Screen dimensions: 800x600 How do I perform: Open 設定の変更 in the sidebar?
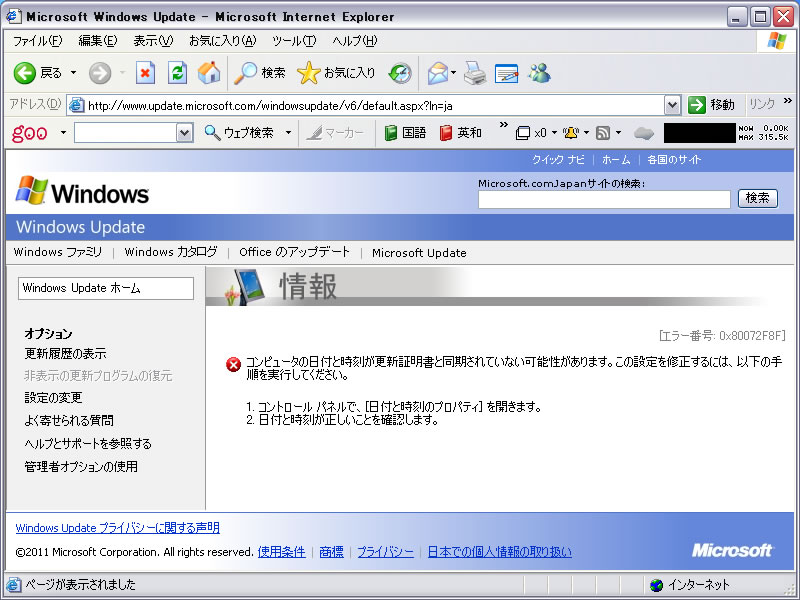tap(53, 398)
